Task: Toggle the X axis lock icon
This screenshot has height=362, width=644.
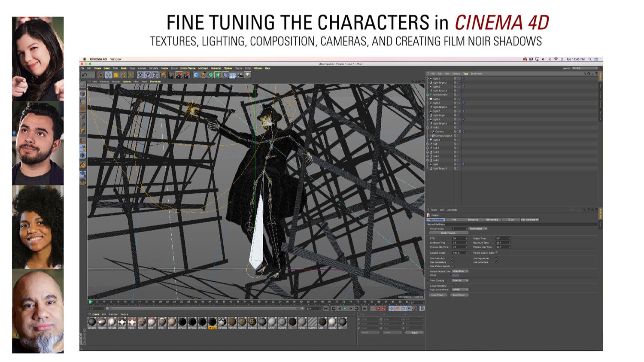Action: click(140, 75)
